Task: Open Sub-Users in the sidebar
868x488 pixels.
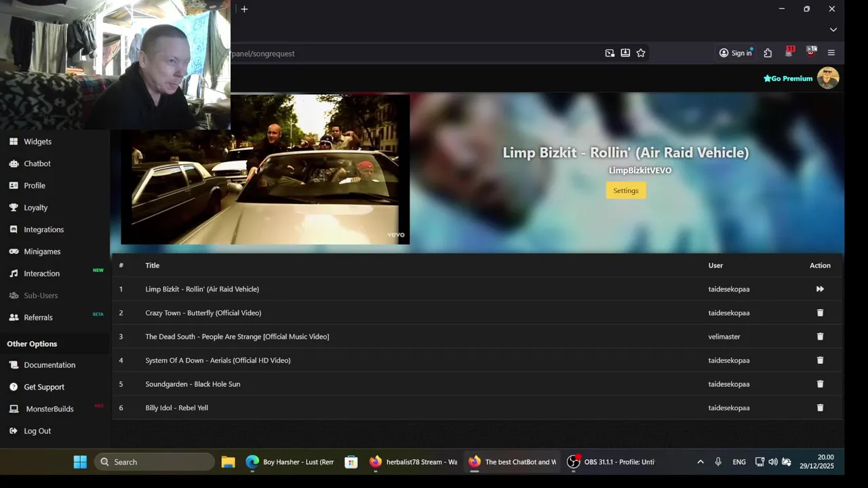Action: (x=41, y=296)
